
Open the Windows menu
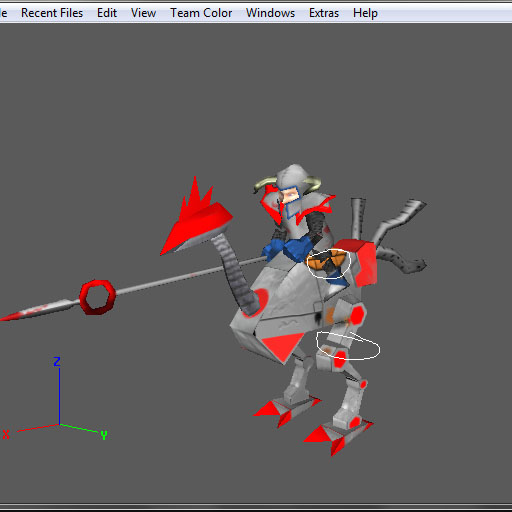click(270, 13)
